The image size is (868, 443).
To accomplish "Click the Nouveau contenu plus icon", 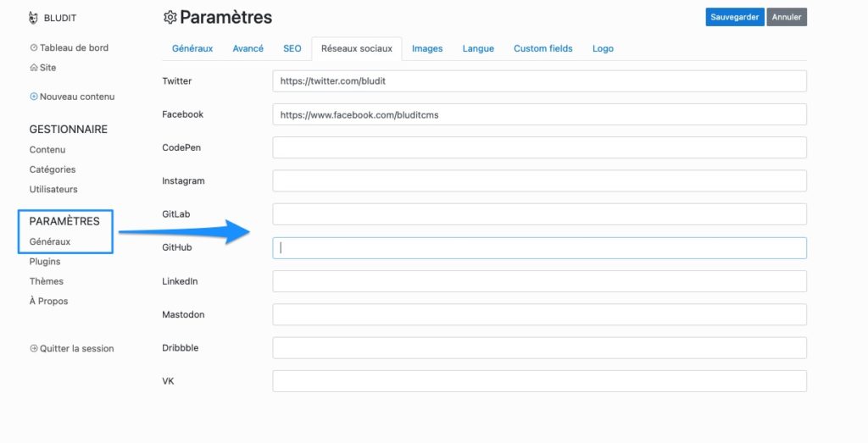I will pyautogui.click(x=34, y=97).
